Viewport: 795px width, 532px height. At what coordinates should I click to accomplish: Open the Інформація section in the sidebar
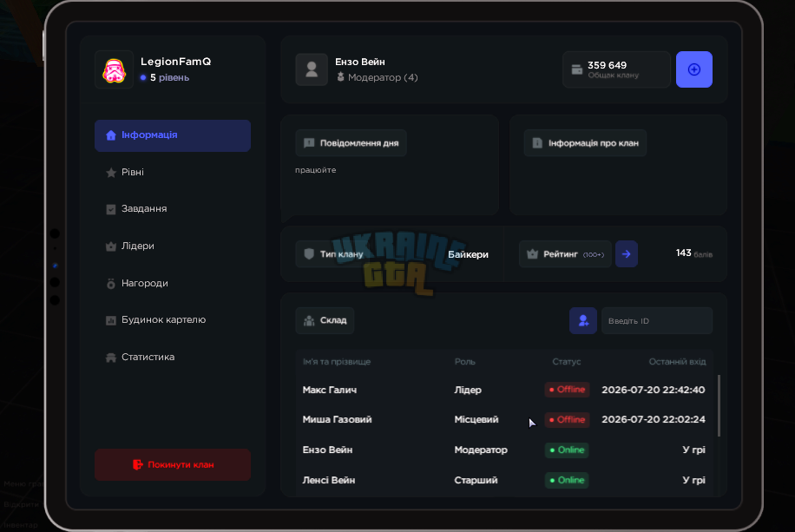coord(173,135)
